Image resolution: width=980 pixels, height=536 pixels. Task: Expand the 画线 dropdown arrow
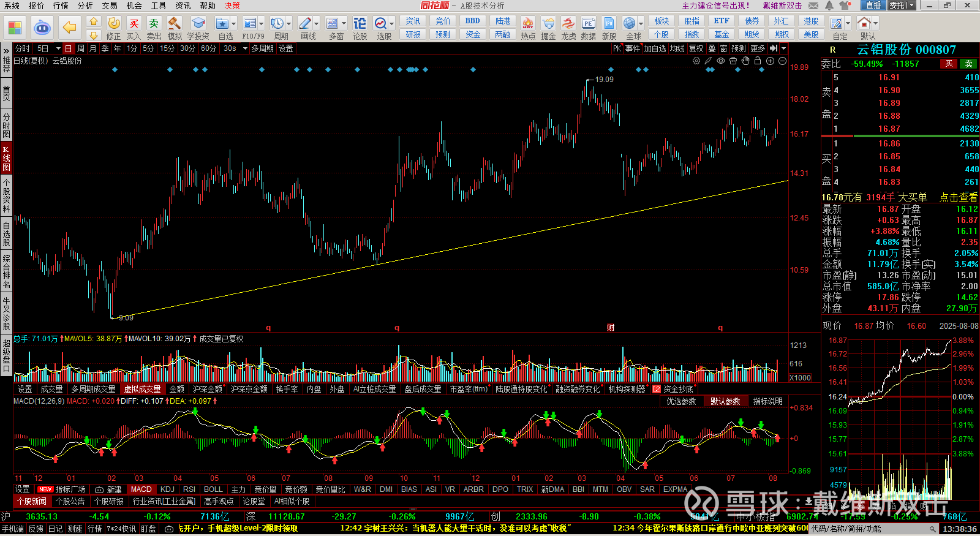(x=316, y=24)
